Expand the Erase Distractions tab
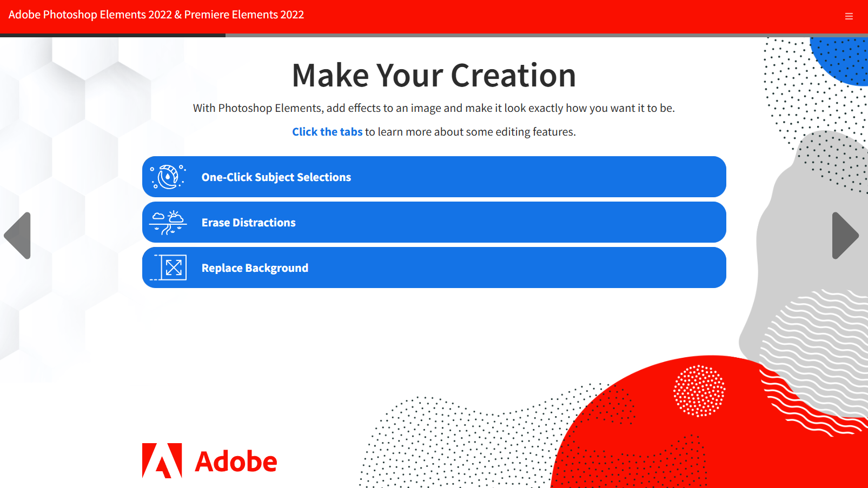 434,222
